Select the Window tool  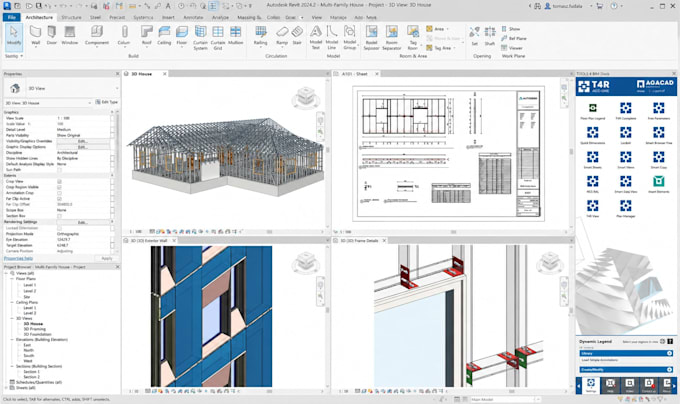pos(69,35)
